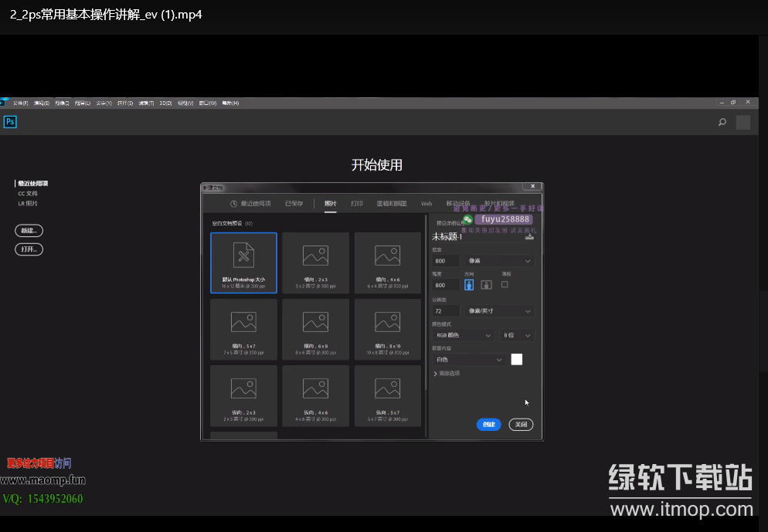Viewport: 768px width, 532px height.
Task: Open the 编辑(E) menu
Action: pos(41,103)
